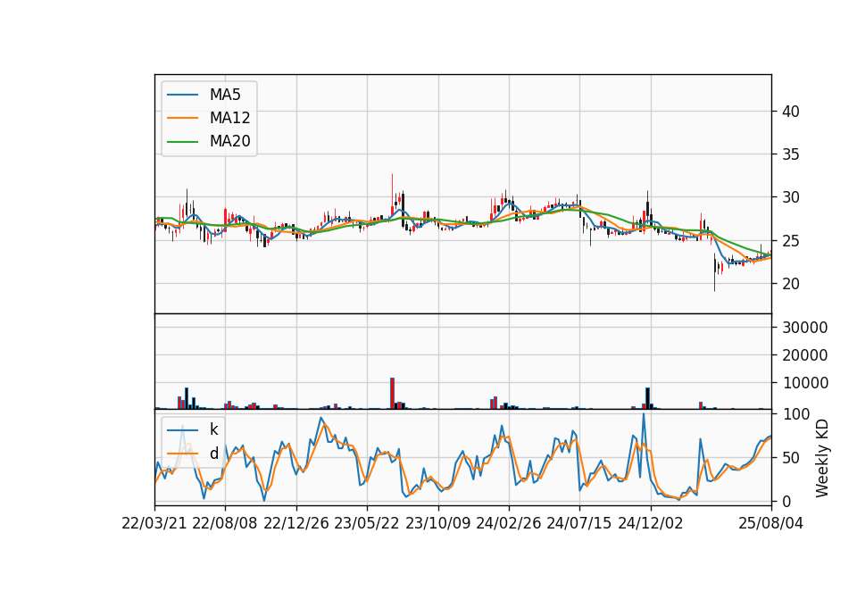Click the 22/12/26 date tick label
Viewport: 857px width, 616px height.
tap(296, 524)
